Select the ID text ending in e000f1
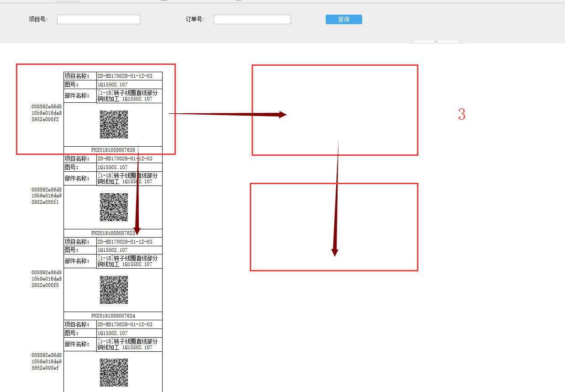Image resolution: width=565 pixels, height=392 pixels. pyautogui.click(x=47, y=196)
